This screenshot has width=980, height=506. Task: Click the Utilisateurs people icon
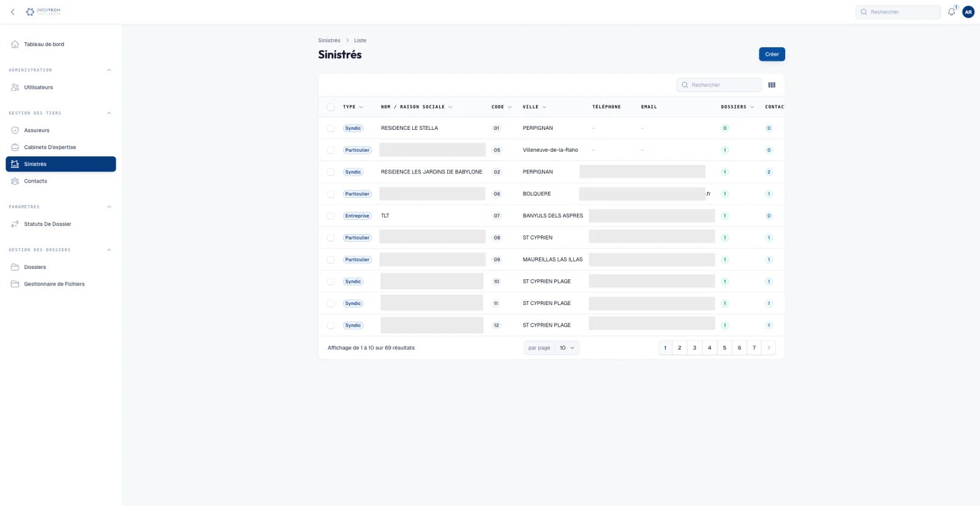click(15, 87)
